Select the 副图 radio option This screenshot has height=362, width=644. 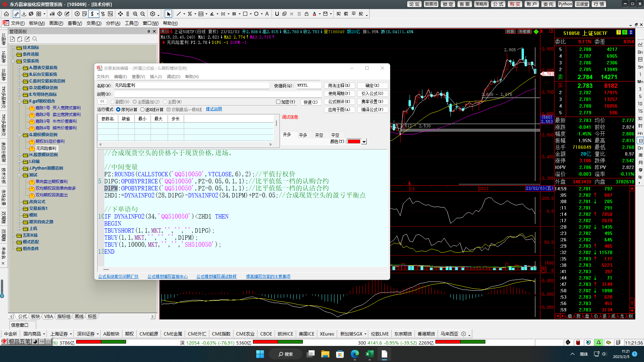[113, 102]
